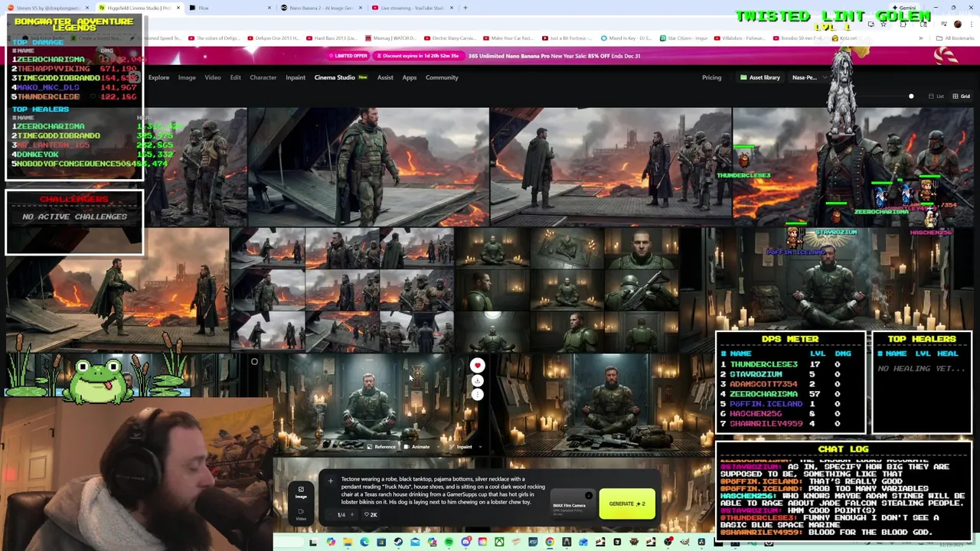Viewport: 980px width, 551px height.
Task: Switch to Image generation mode
Action: (301, 492)
